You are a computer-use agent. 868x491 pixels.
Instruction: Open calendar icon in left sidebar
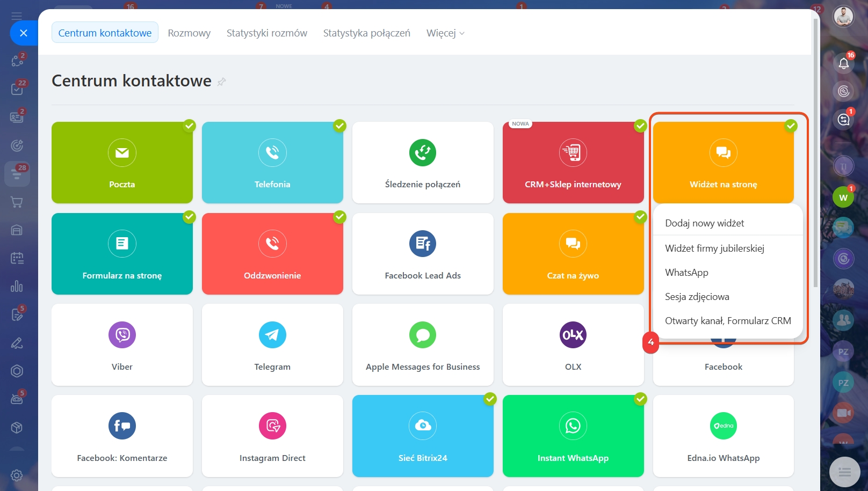pyautogui.click(x=17, y=258)
